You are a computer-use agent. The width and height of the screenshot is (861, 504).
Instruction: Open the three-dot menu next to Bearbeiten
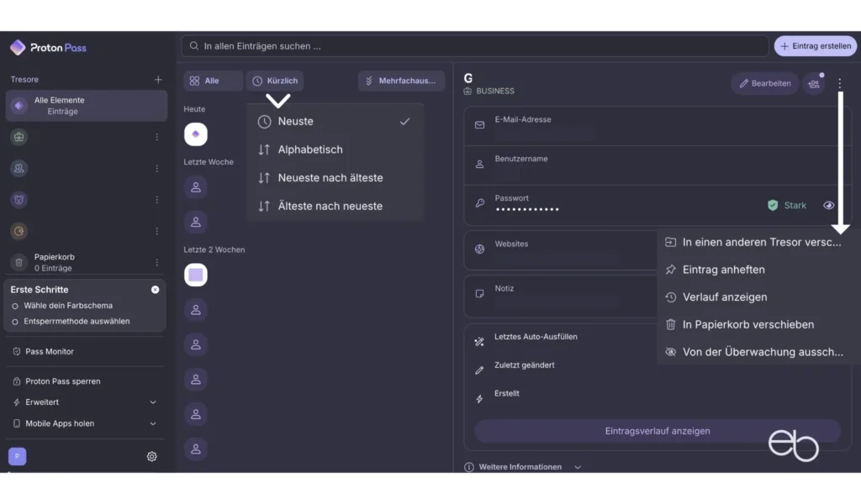[839, 83]
